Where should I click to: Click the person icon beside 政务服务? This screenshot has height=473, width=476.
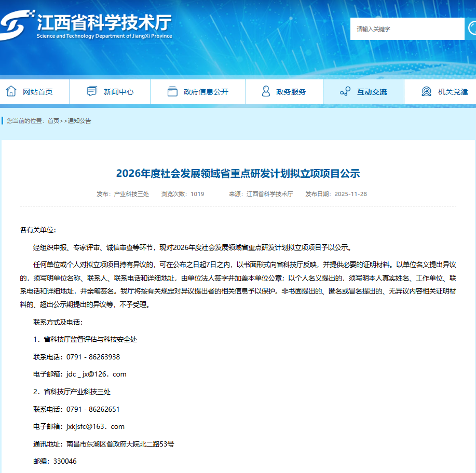pyautogui.click(x=266, y=91)
